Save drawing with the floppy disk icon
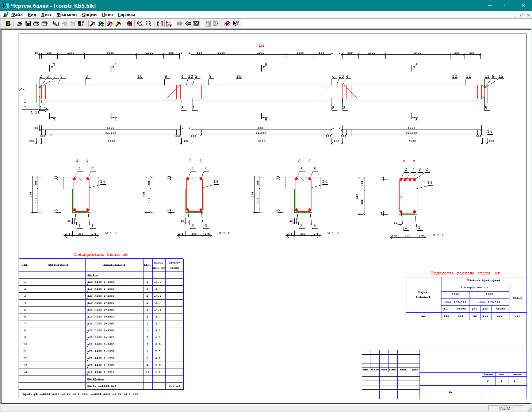This screenshot has width=532, height=412. click(28, 24)
